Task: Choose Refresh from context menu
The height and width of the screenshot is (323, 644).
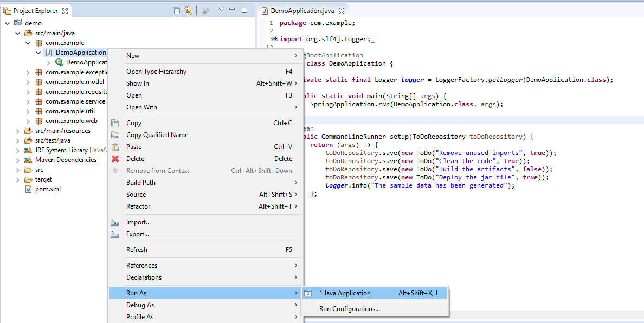Action: [x=205, y=249]
